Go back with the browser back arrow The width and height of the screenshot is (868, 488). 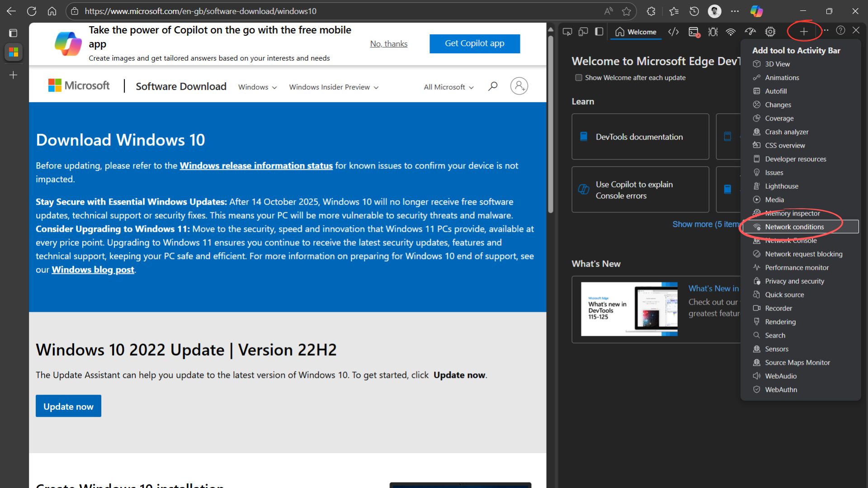click(x=11, y=11)
